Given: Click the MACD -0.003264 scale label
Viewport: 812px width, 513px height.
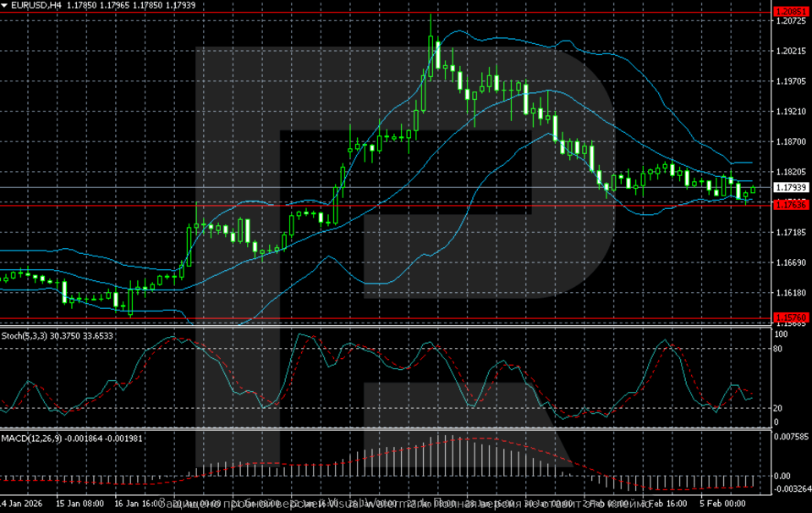Looking at the screenshot, I should 791,489.
